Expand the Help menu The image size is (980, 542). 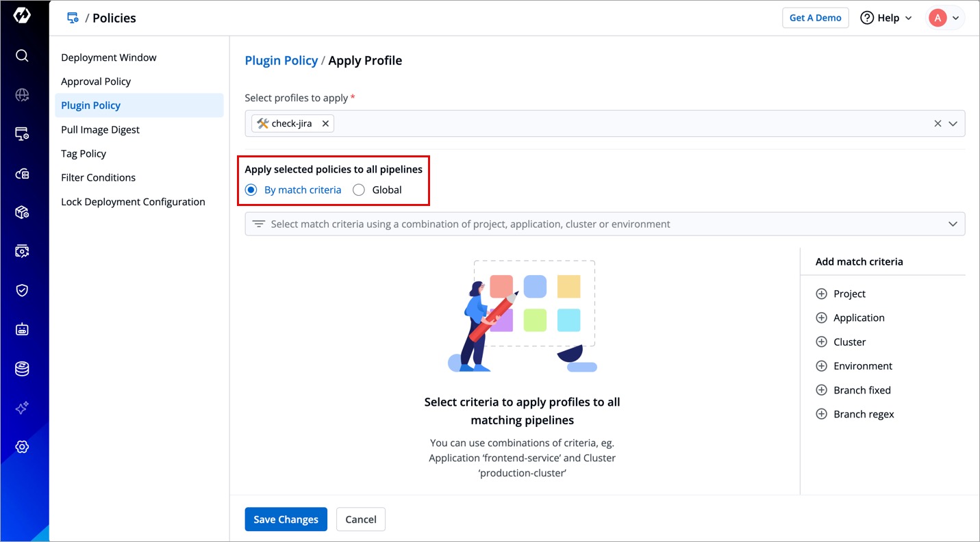[x=886, y=18]
